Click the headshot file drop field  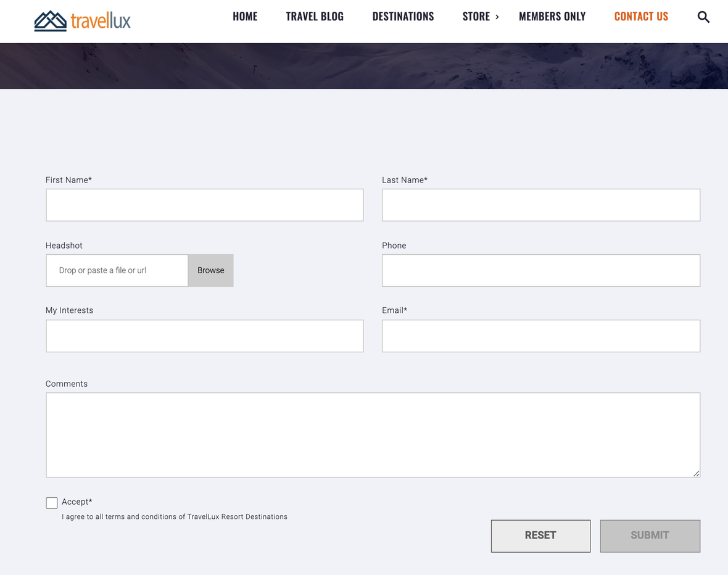coord(117,270)
